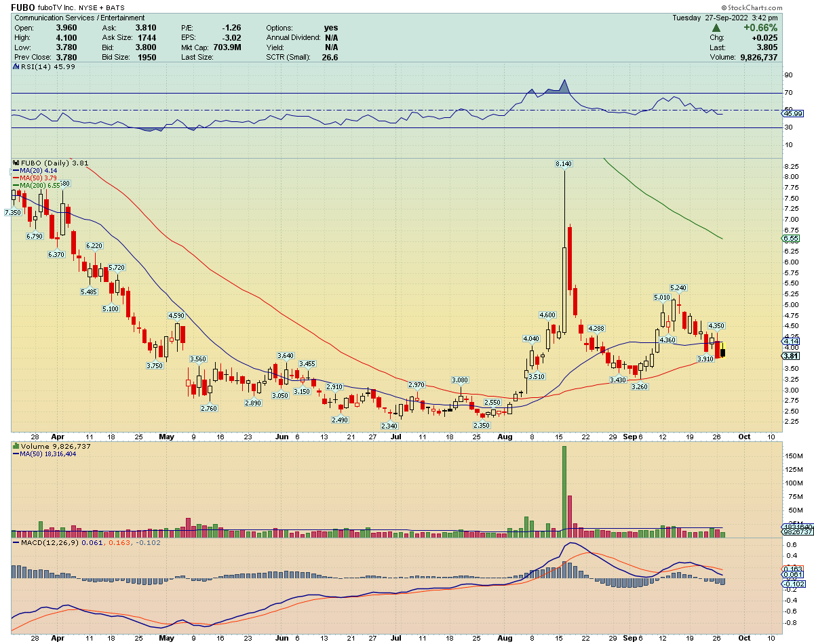
Task: Click the volume panel Volume 9,826,737 label
Action: 52,447
